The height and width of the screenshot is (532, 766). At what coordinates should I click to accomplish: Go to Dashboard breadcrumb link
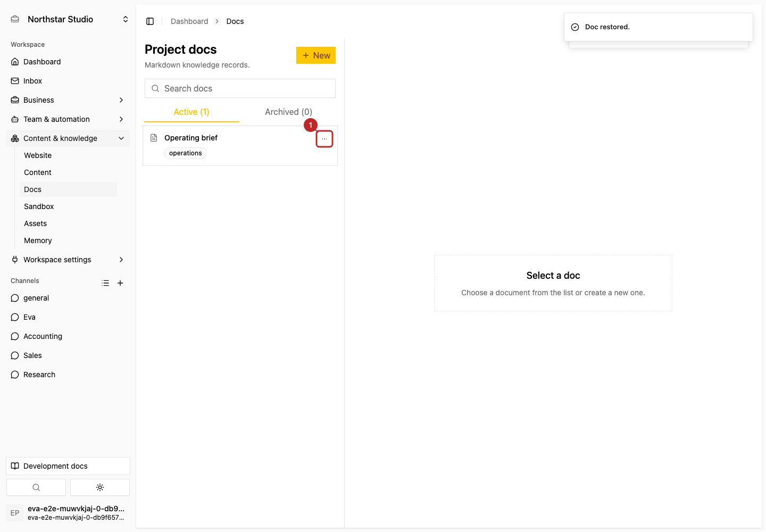point(189,21)
